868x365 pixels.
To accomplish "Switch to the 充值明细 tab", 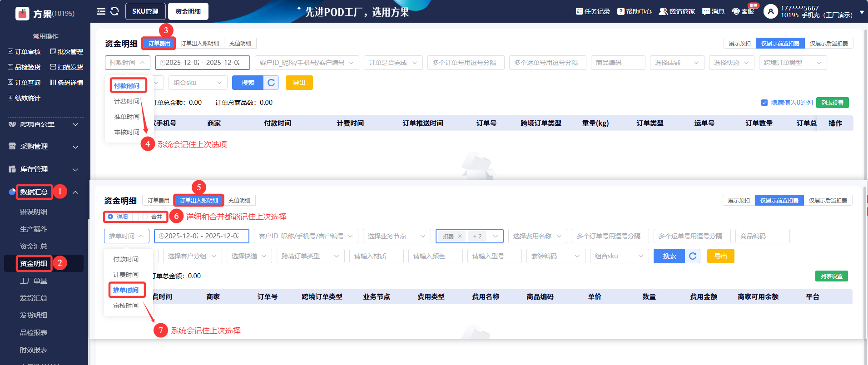I will (x=240, y=43).
